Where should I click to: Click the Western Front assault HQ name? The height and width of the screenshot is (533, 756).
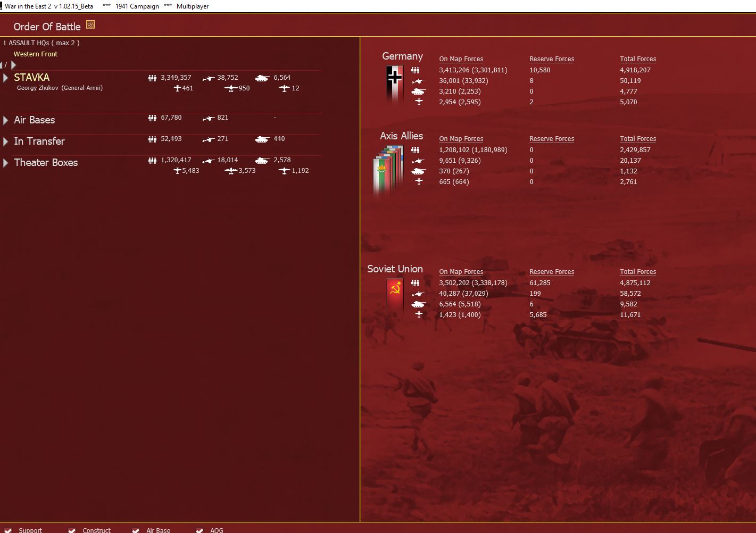(36, 54)
